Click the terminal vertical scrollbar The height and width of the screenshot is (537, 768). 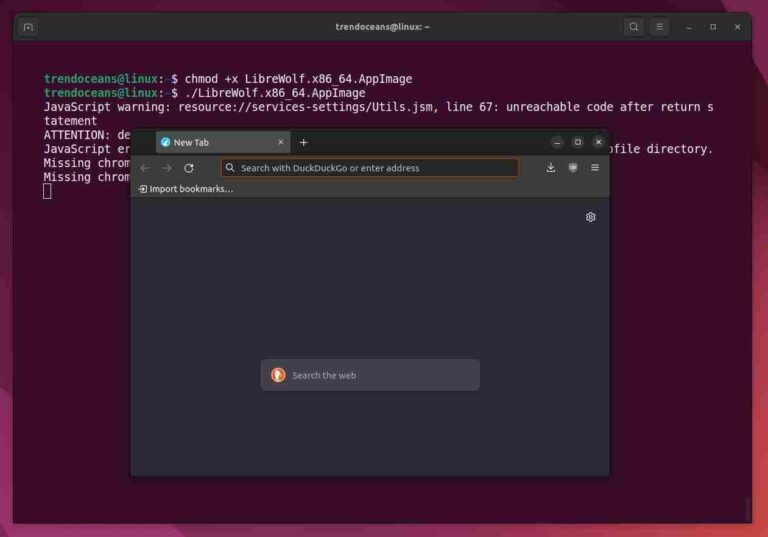(x=746, y=507)
